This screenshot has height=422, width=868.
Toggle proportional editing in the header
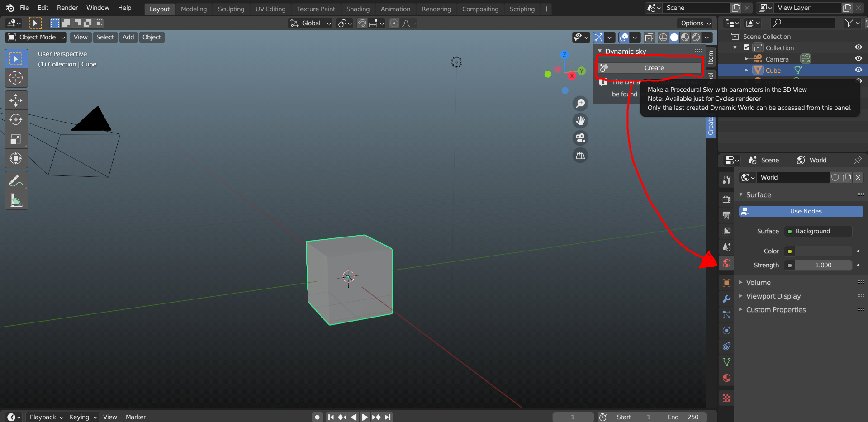point(394,23)
